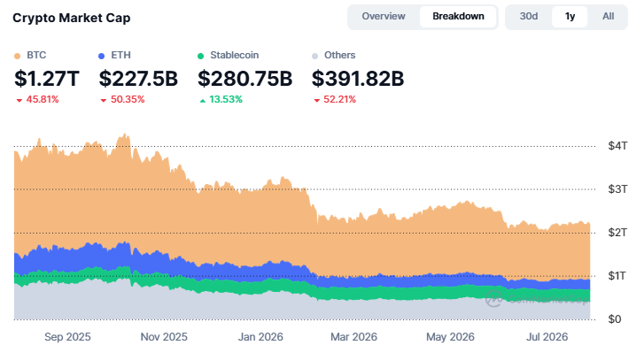
Task: Toggle the Stablecoin green legend dot
Action: coord(200,56)
